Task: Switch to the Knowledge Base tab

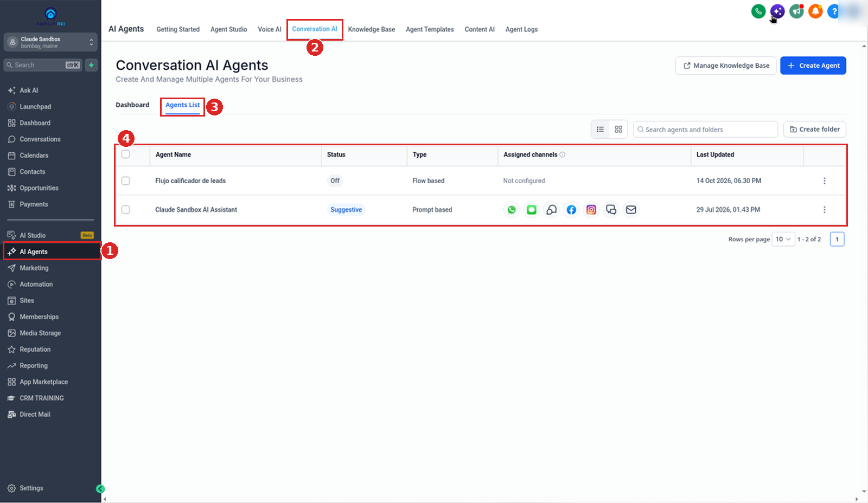Action: point(372,29)
